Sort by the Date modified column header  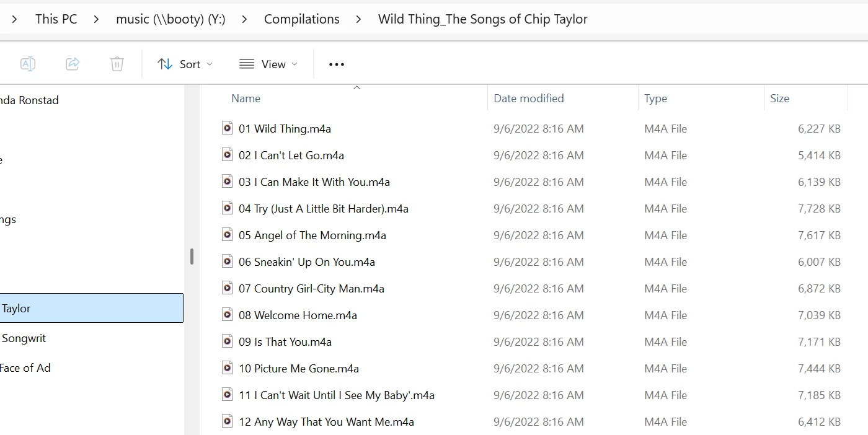[529, 99]
